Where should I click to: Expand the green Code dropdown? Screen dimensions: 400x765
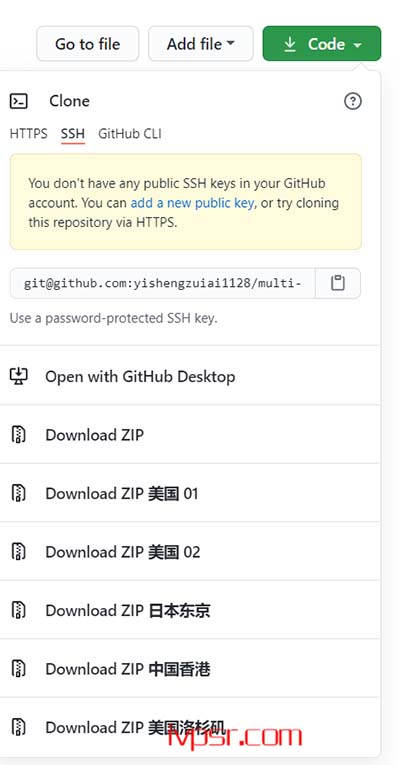click(x=321, y=44)
